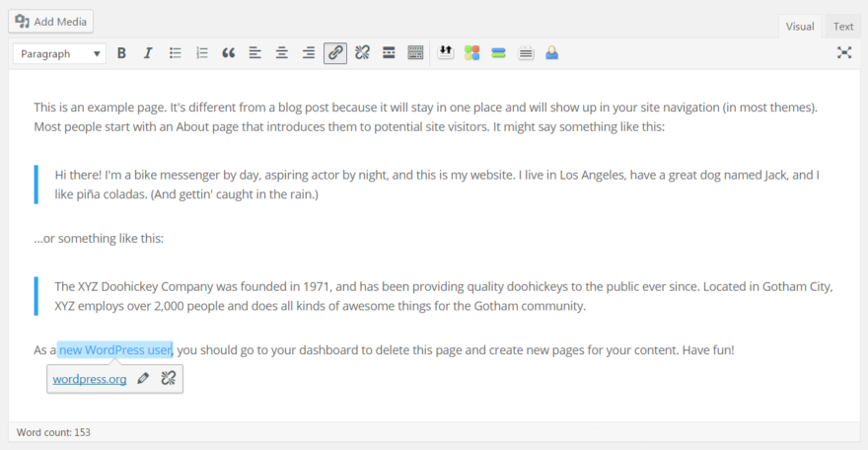This screenshot has height=450, width=868.
Task: Click the paragraph '...or something like this:'
Action: pos(99,239)
